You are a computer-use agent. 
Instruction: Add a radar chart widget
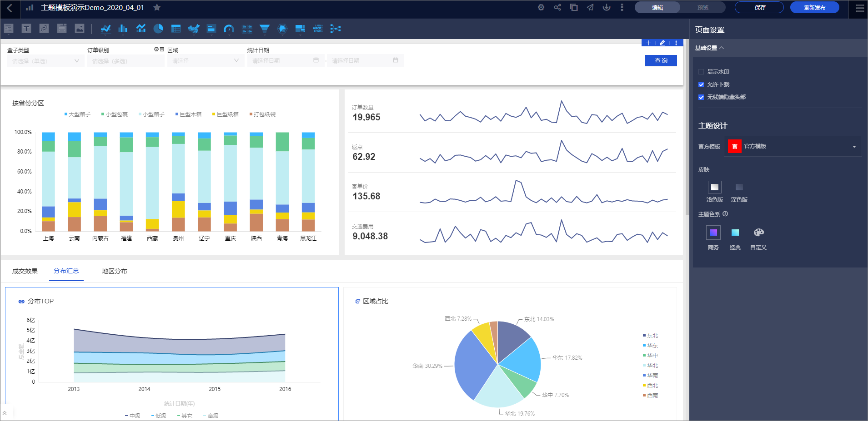pyautogui.click(x=282, y=29)
